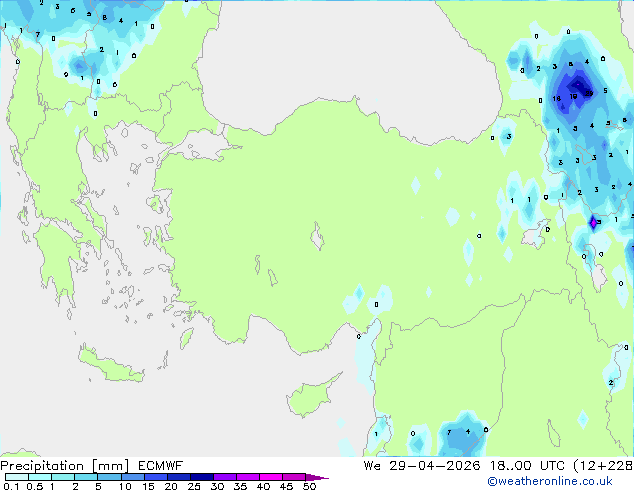
Task: Click the "20" legend scale label
Action: [x=171, y=486]
